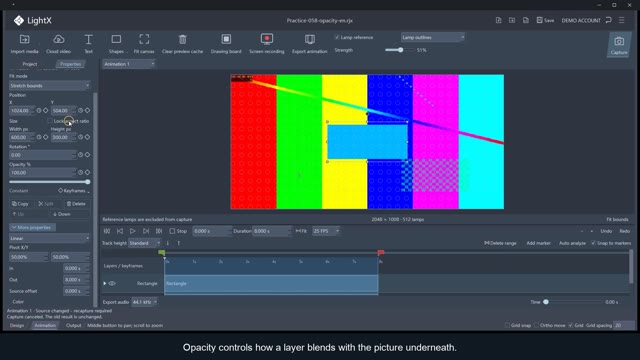Click the Rectangle clip in the timeline
Screen dimensions: 640x360
(x=271, y=284)
